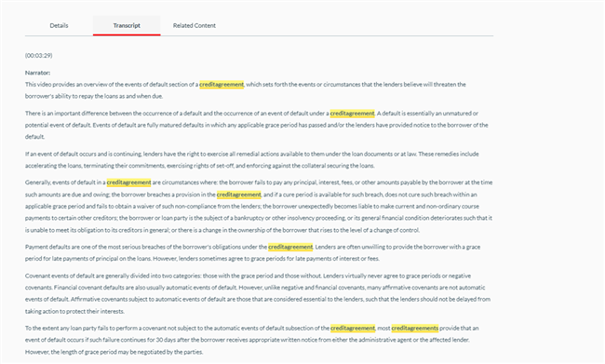Click the sentence 'This video provides an overview'
Image resolution: width=605 pixels, height=364 pixels.
(246, 90)
